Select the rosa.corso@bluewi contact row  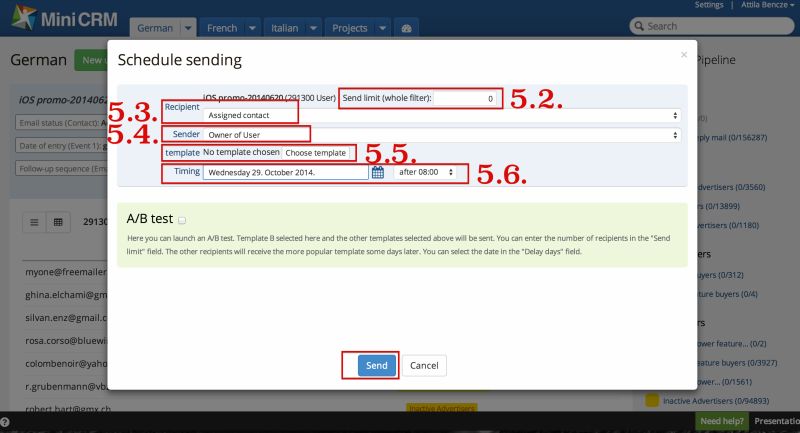[66, 341]
